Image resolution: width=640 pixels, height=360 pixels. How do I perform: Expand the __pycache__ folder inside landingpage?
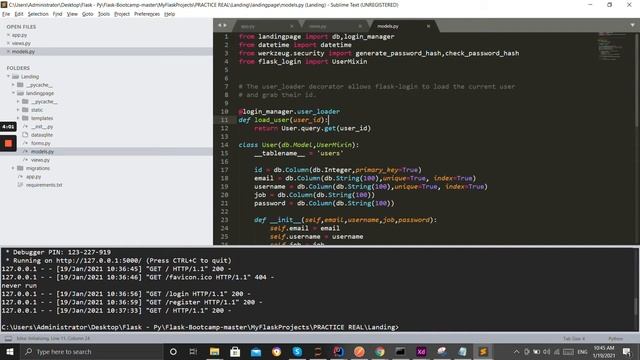point(18,101)
